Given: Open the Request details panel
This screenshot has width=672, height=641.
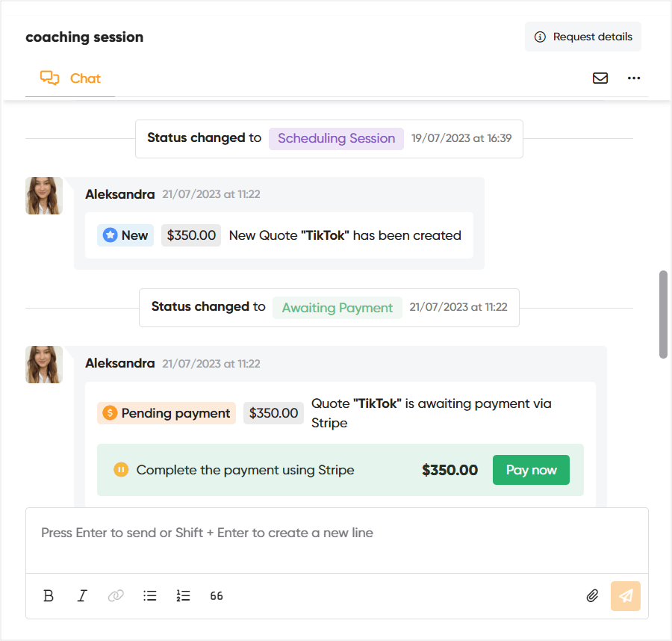Looking at the screenshot, I should (x=583, y=37).
